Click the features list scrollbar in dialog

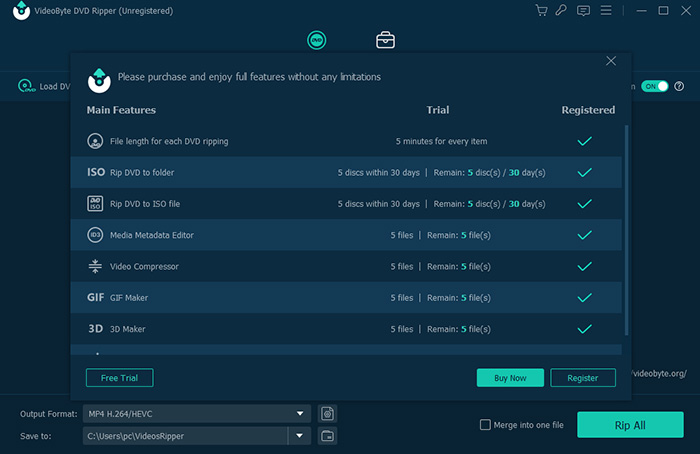point(626,230)
